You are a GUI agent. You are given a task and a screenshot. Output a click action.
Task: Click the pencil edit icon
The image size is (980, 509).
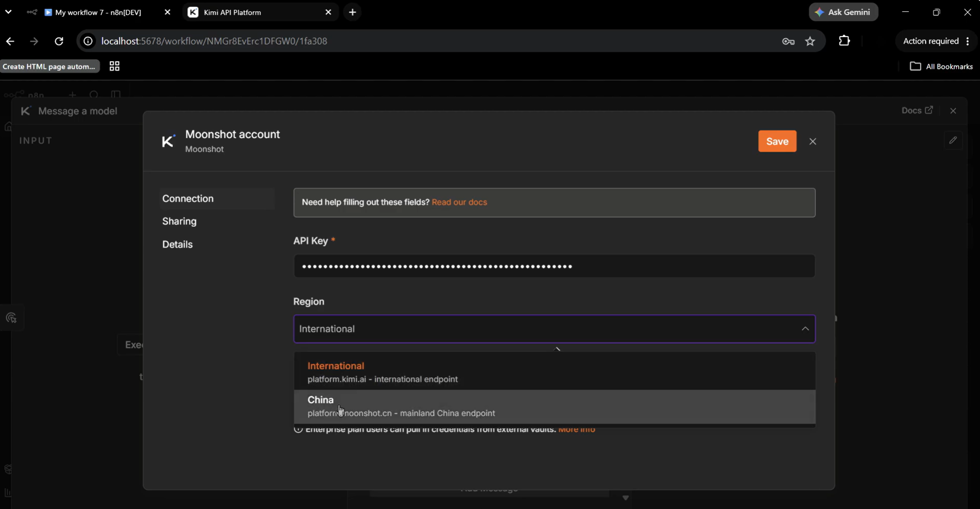coord(953,141)
